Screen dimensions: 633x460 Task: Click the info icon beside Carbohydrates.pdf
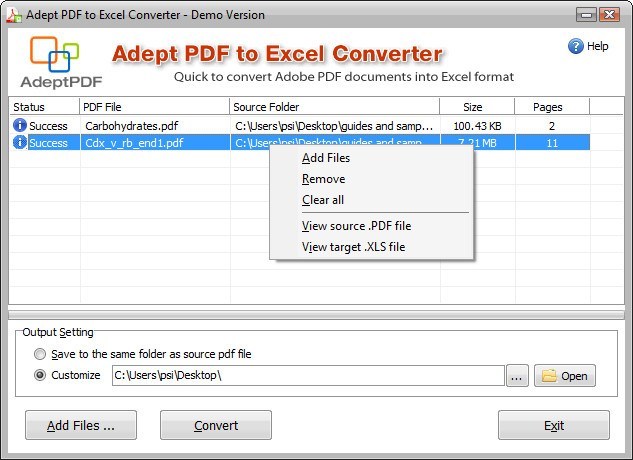(x=19, y=126)
